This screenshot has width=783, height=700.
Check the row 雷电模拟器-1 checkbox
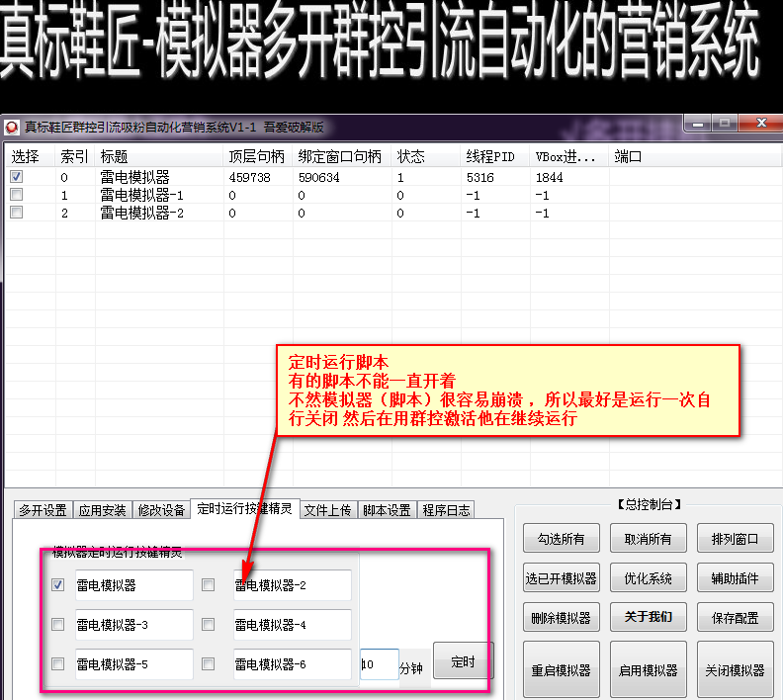(17, 194)
